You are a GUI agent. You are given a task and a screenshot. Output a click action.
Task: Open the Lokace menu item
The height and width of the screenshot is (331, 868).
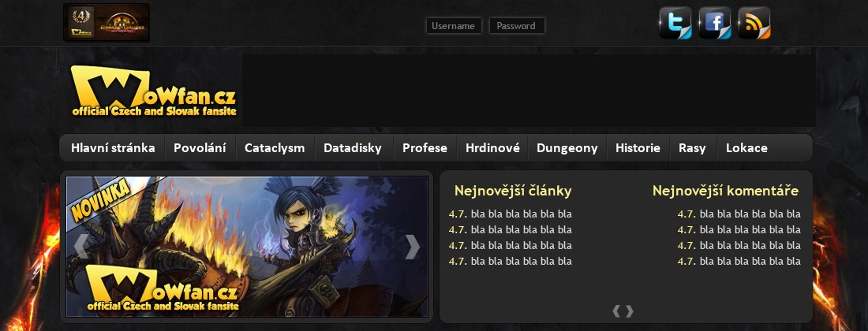coord(746,148)
